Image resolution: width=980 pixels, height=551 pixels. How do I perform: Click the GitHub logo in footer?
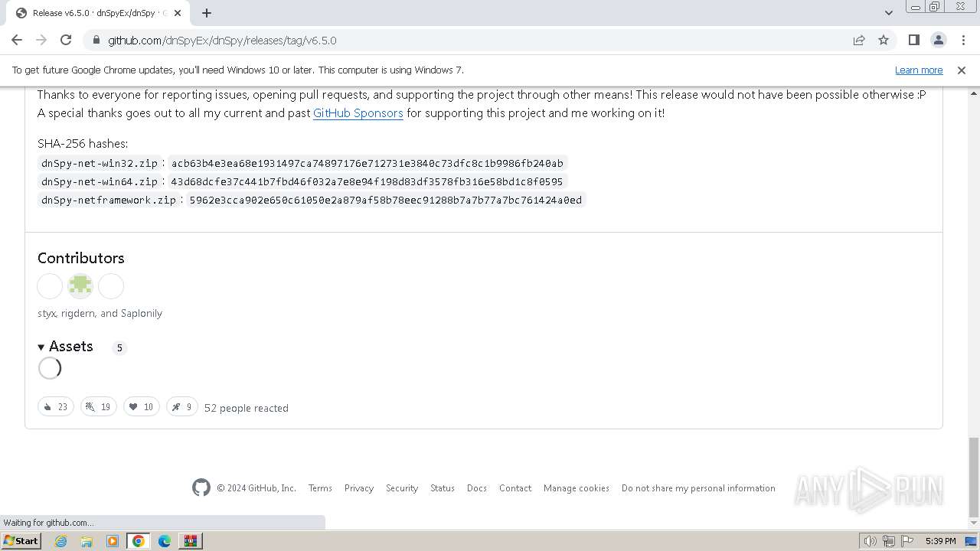[x=201, y=487]
